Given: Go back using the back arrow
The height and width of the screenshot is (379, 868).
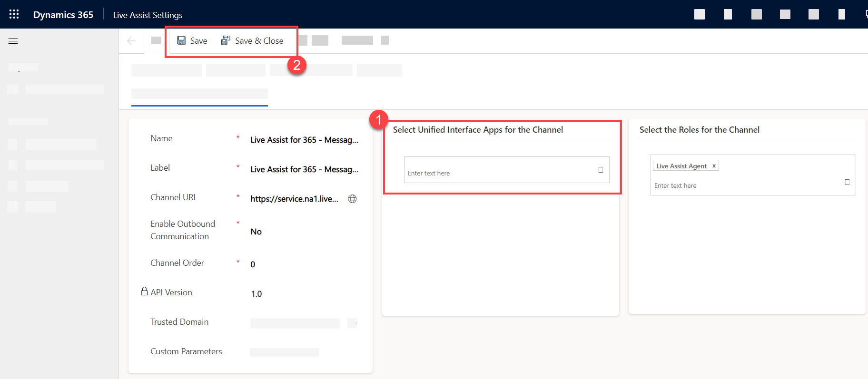Looking at the screenshot, I should click(132, 41).
